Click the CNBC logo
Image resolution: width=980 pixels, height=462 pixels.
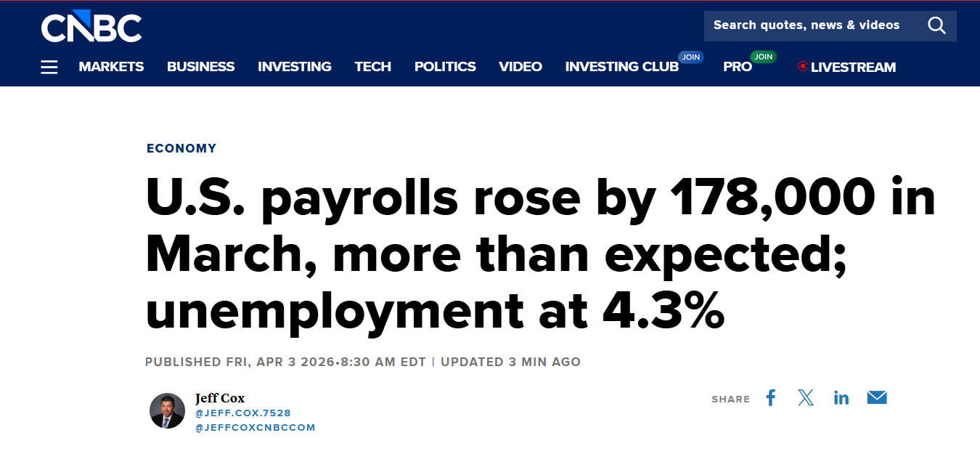(x=91, y=27)
